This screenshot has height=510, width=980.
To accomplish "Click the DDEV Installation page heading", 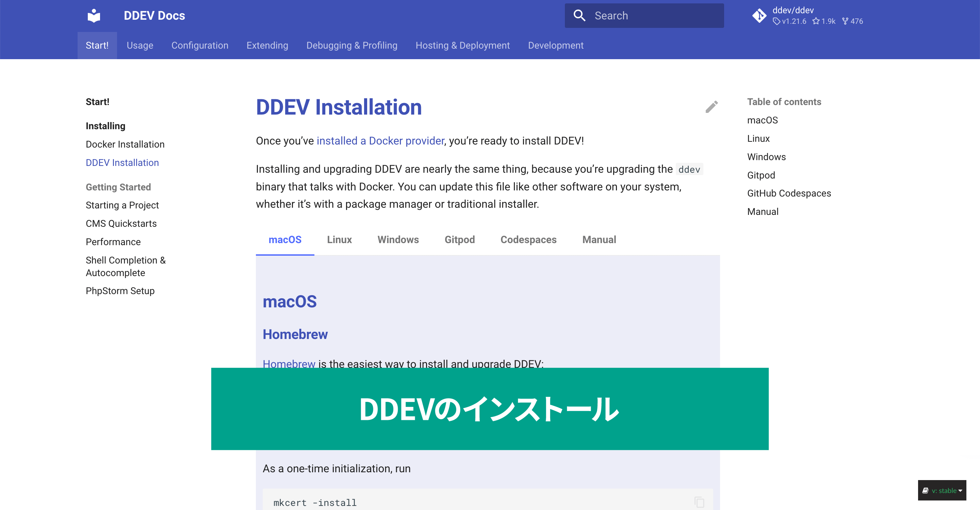I will coord(339,107).
